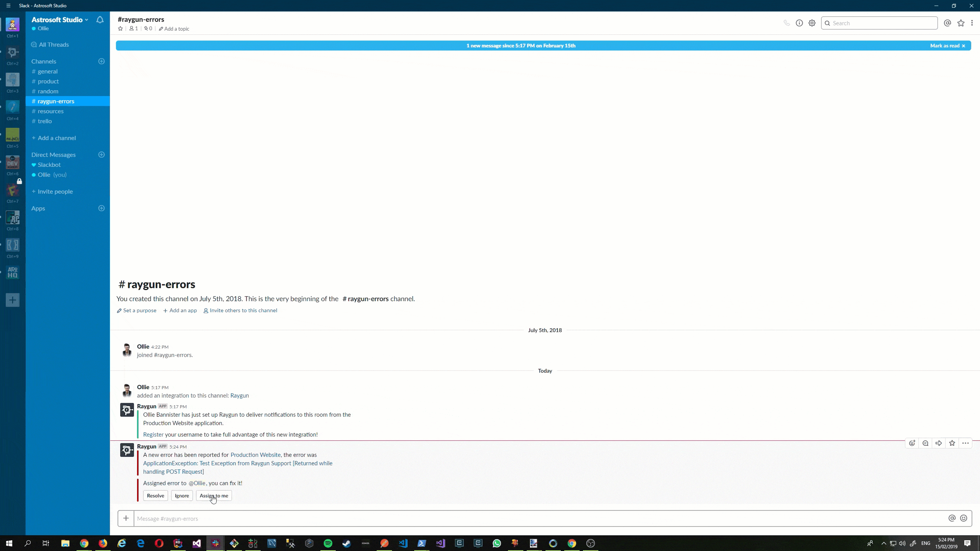Open Firefox from the taskbar
This screenshot has height=551, width=980.
click(x=103, y=543)
